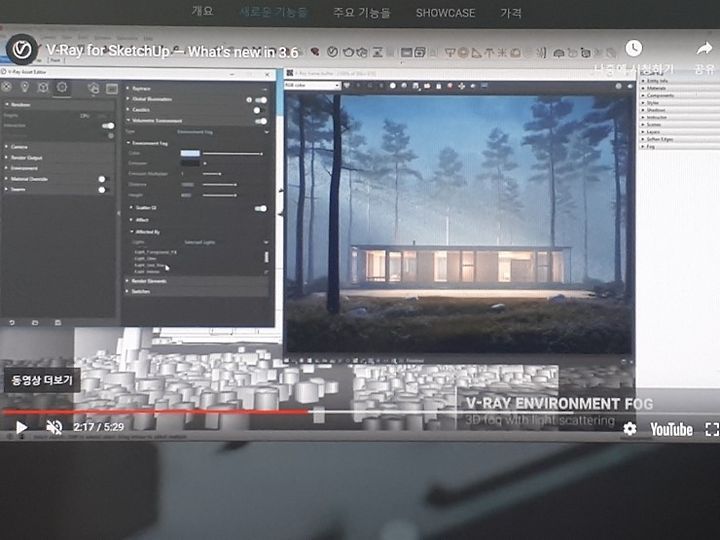
Task: Open the Materials tab in Asset Editor
Action: coord(6,86)
